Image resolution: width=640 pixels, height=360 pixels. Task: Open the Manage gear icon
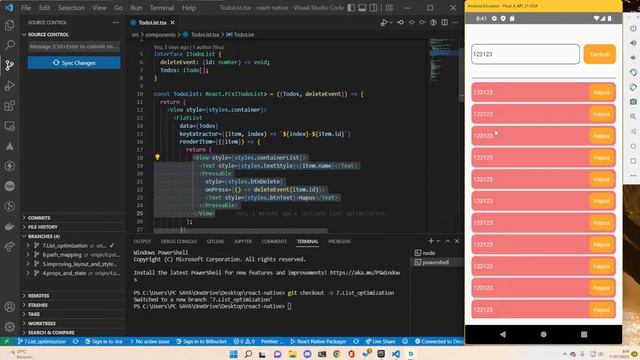pos(9,327)
